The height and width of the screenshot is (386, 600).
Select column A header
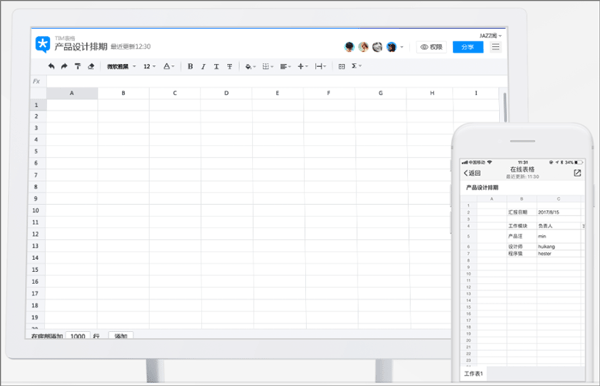[72, 93]
